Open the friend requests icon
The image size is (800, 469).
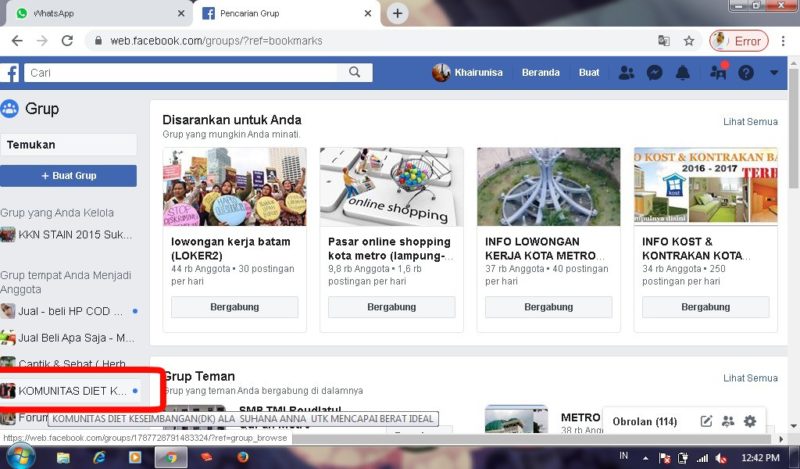click(x=626, y=72)
